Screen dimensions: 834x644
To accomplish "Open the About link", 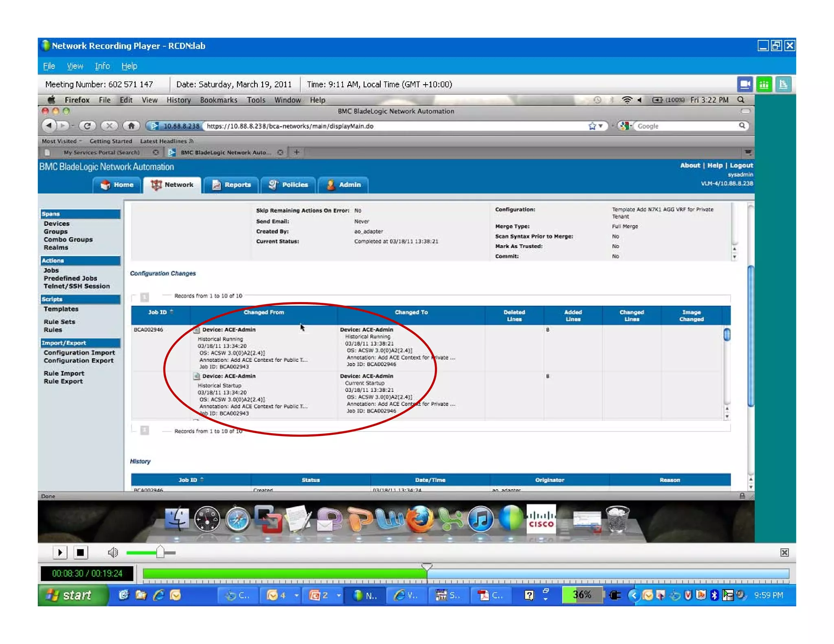I will tap(690, 165).
